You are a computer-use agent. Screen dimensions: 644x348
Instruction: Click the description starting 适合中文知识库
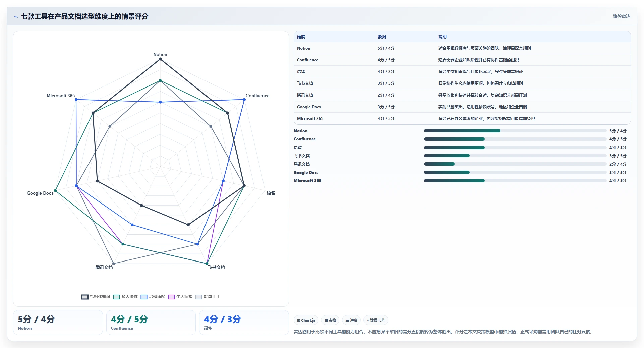pyautogui.click(x=481, y=72)
